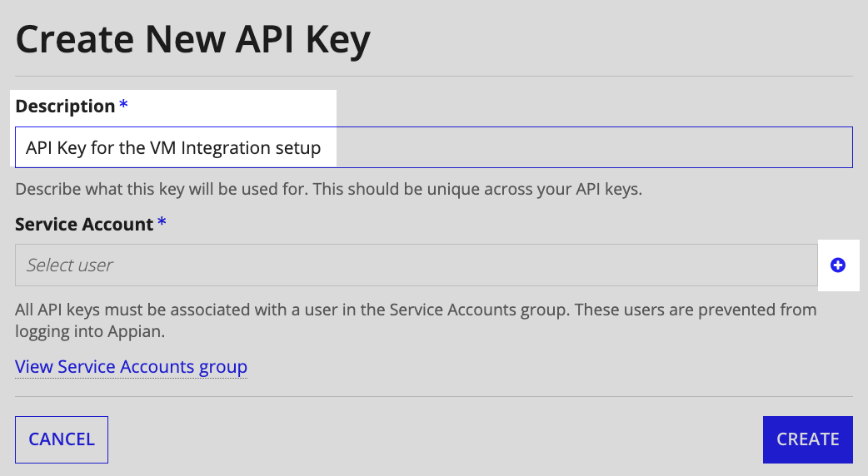Click the 'Describe what this key' help text
Screen dimensions: 868x476
[x=328, y=189]
